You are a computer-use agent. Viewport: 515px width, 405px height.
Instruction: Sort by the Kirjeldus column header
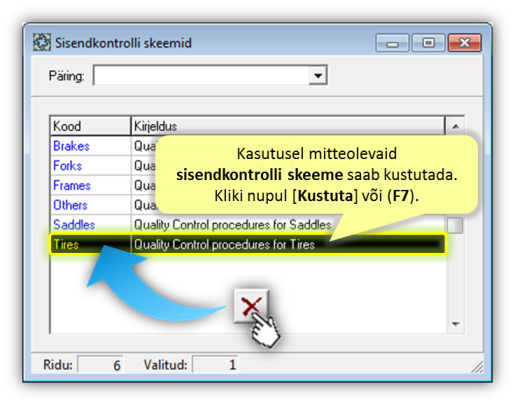pos(288,126)
